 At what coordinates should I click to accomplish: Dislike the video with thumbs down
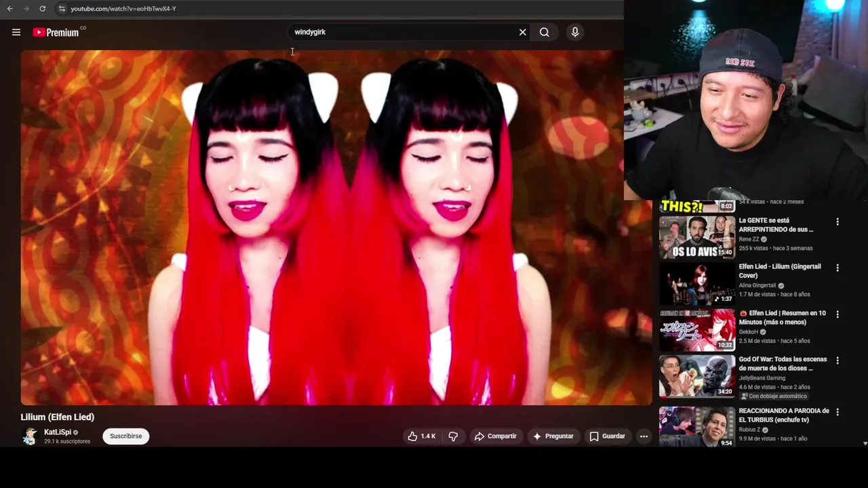(454, 436)
